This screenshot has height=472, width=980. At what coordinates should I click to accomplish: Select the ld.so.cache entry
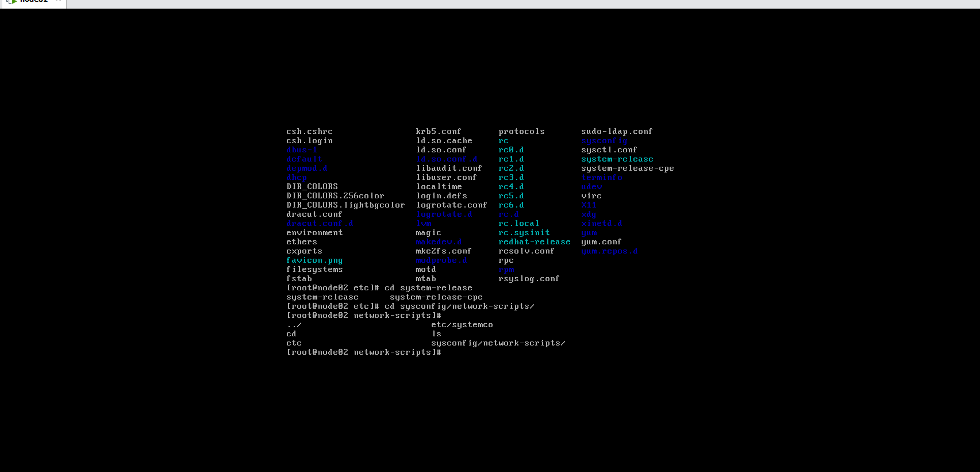tap(444, 141)
